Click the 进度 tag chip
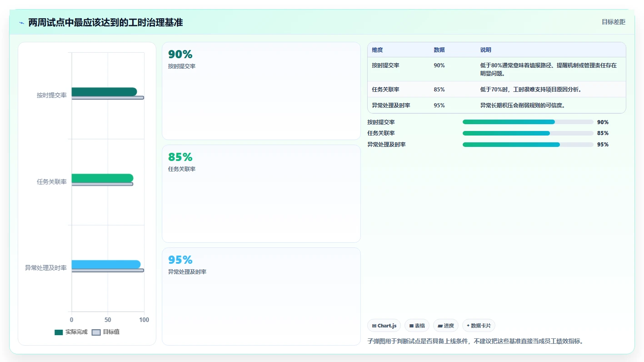This screenshot has height=362, width=644. (446, 326)
